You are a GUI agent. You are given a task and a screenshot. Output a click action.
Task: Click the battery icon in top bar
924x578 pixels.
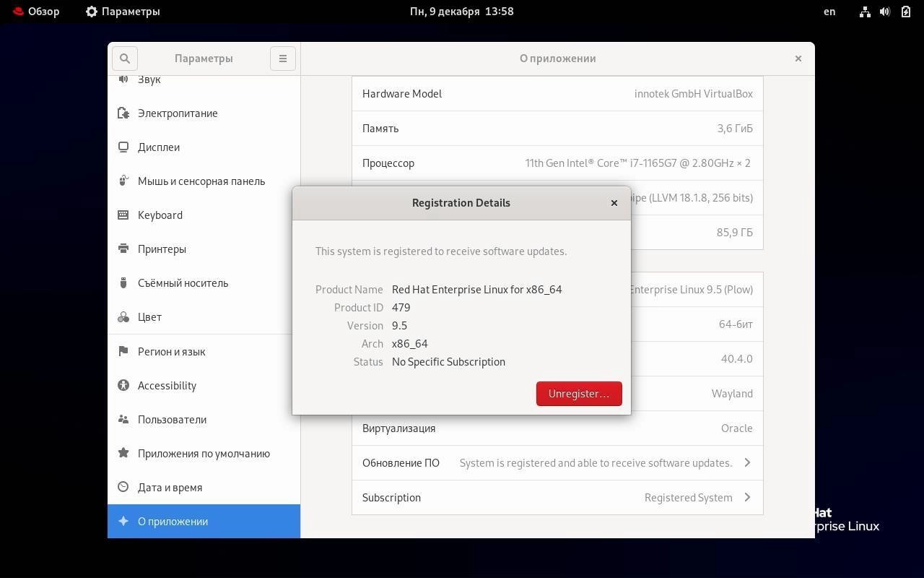pyautogui.click(x=906, y=12)
